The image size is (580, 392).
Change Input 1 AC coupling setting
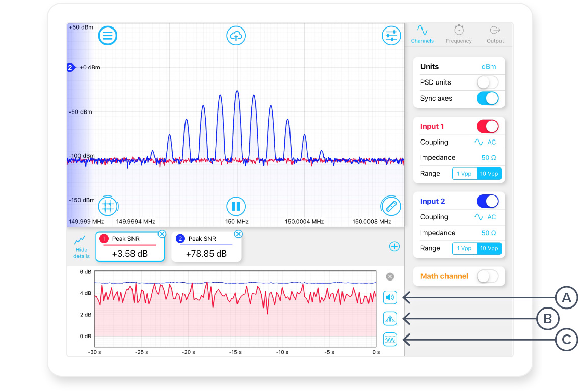pos(485,142)
